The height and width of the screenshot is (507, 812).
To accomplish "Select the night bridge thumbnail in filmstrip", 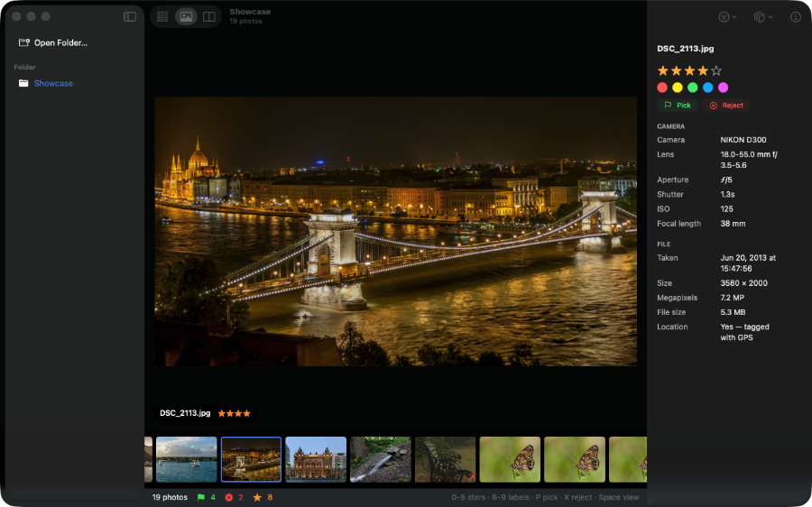I will pyautogui.click(x=251, y=459).
